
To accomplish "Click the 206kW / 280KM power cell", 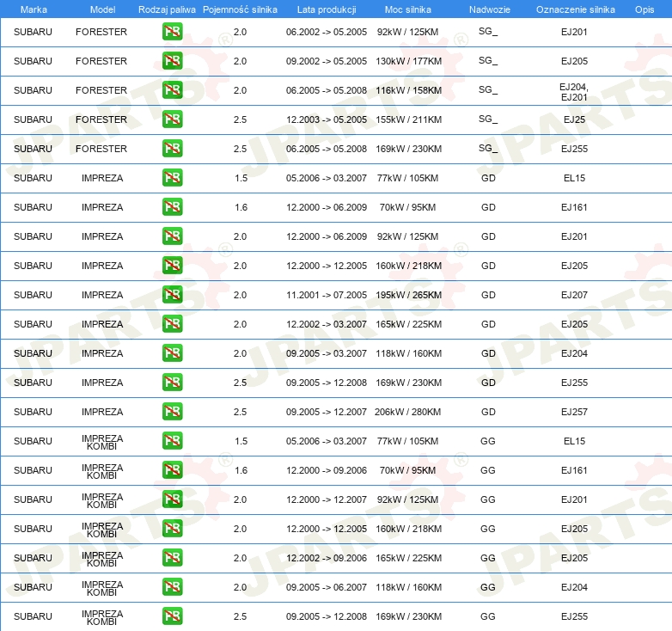I will (408, 412).
